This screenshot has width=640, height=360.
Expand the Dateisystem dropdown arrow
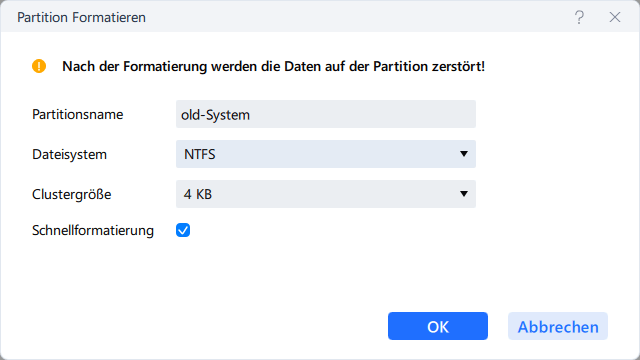pyautogui.click(x=464, y=154)
